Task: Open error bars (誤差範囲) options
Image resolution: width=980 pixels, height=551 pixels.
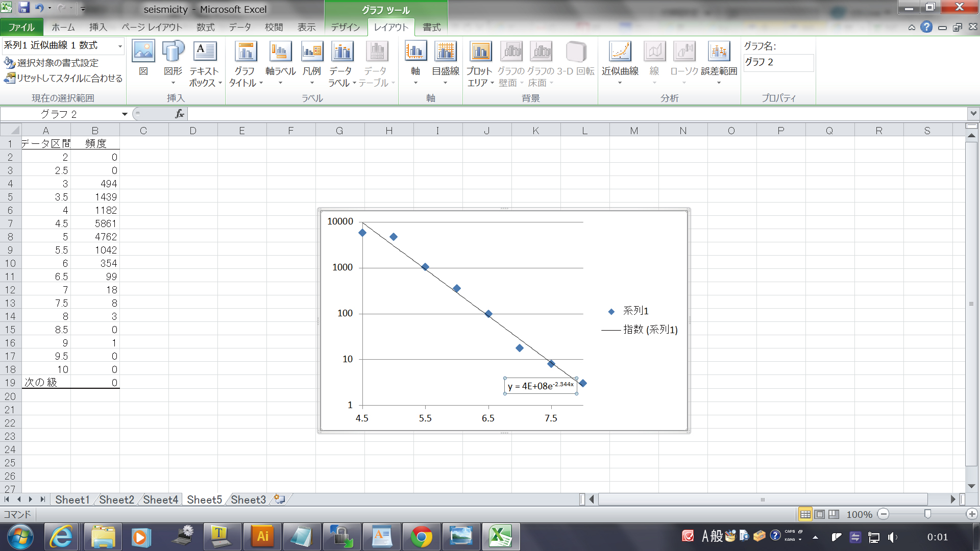Action: (x=719, y=63)
